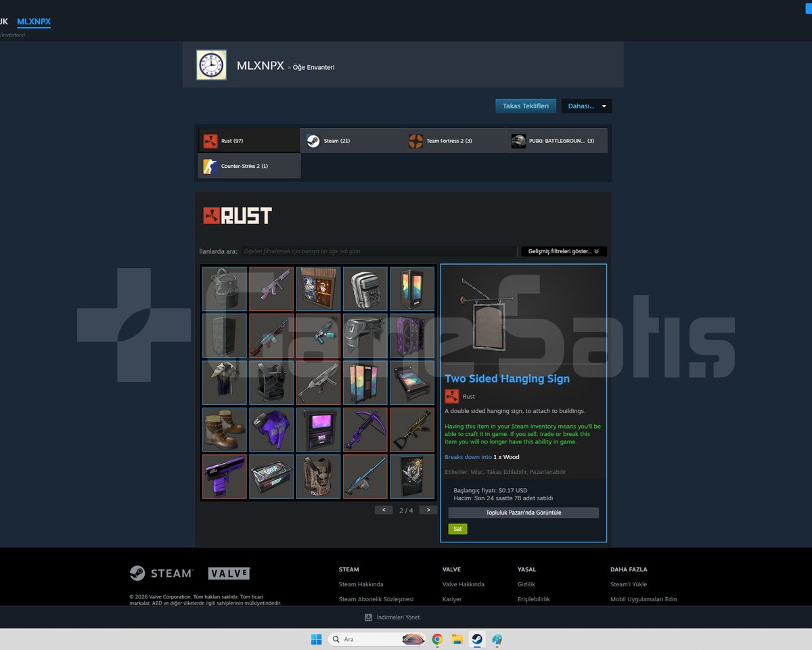This screenshot has width=812, height=650.
Task: Select the black and gold SMG item
Action: tap(412, 430)
